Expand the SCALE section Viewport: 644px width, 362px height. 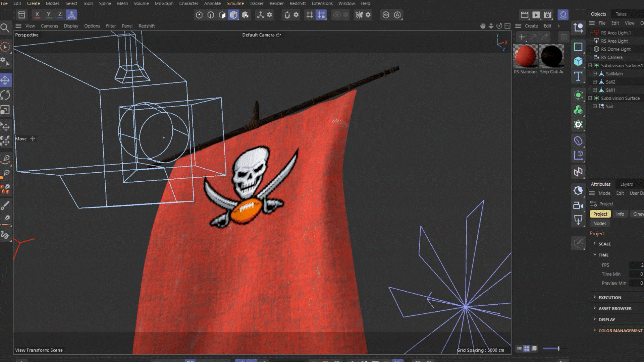tap(595, 244)
